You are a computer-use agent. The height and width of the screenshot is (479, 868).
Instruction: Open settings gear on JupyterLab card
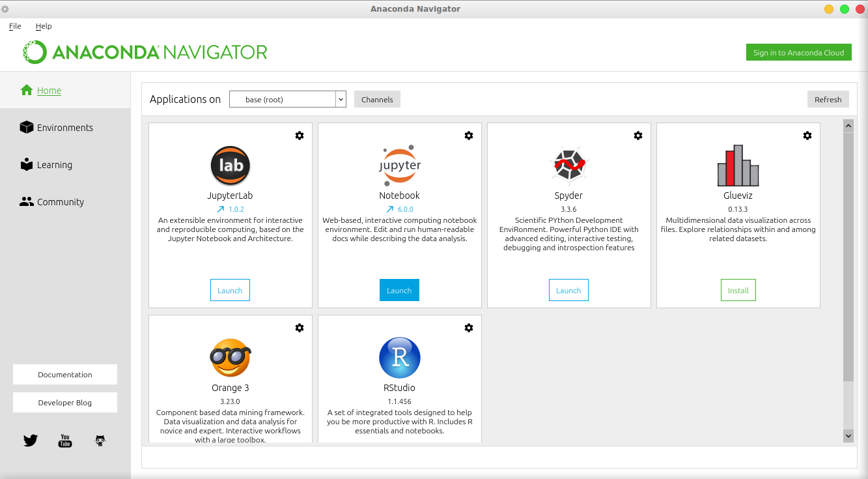(300, 136)
